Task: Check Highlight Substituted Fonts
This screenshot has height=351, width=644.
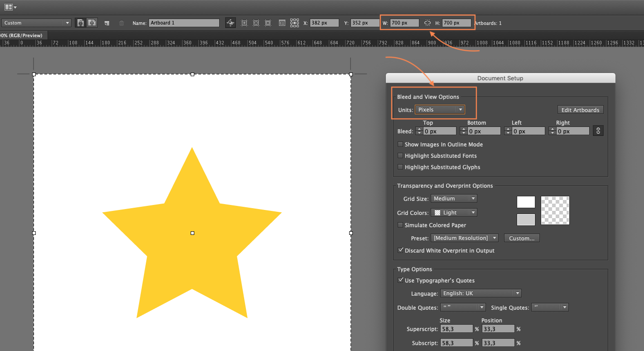Action: pyautogui.click(x=400, y=156)
